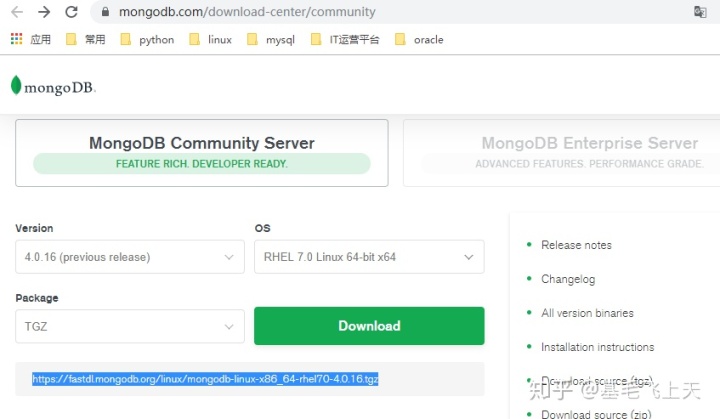The width and height of the screenshot is (720, 419).
Task: Open the python bookmark folder
Action: click(x=147, y=40)
